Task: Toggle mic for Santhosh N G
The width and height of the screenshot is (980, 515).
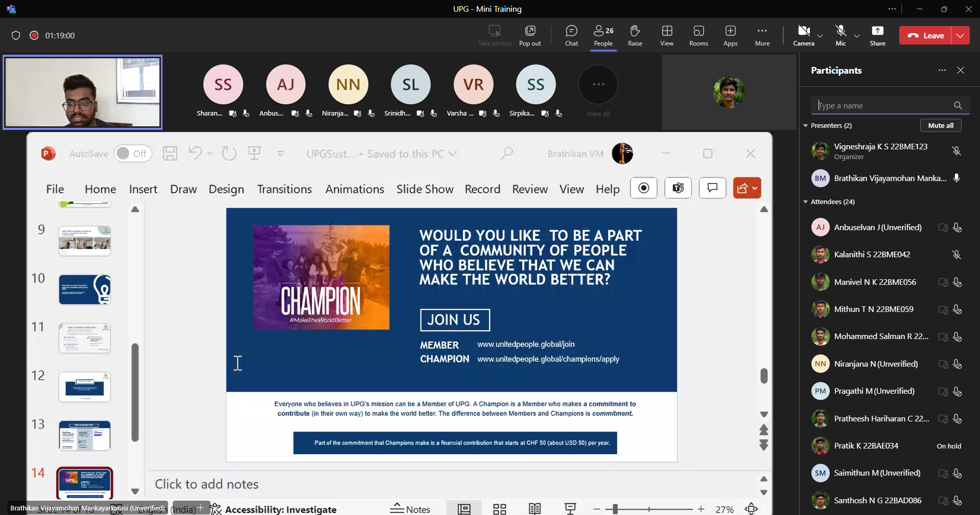Action: click(957, 501)
